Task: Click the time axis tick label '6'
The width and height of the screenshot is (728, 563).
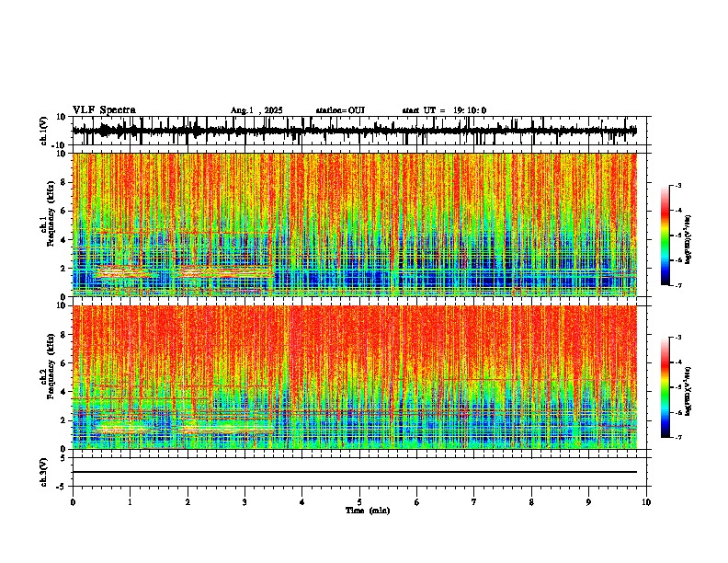Action: pos(417,502)
